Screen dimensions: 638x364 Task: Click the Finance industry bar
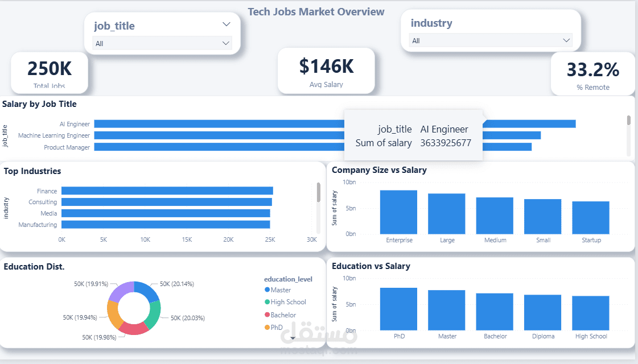[167, 191]
